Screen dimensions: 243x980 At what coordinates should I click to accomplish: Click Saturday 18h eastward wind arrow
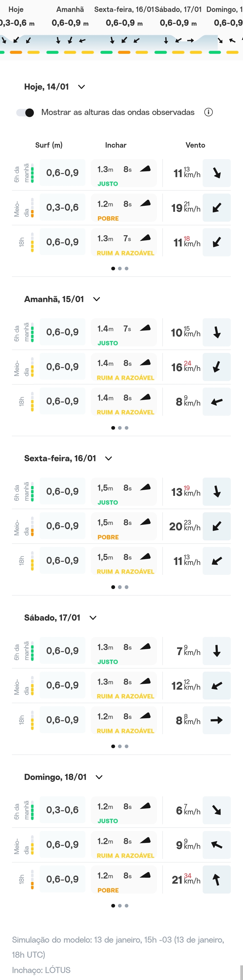click(x=216, y=720)
